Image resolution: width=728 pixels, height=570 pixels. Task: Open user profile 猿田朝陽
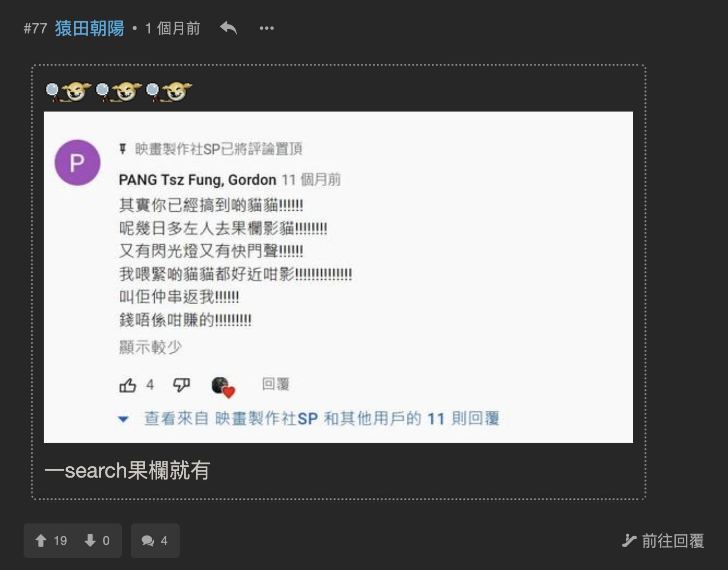click(x=89, y=28)
